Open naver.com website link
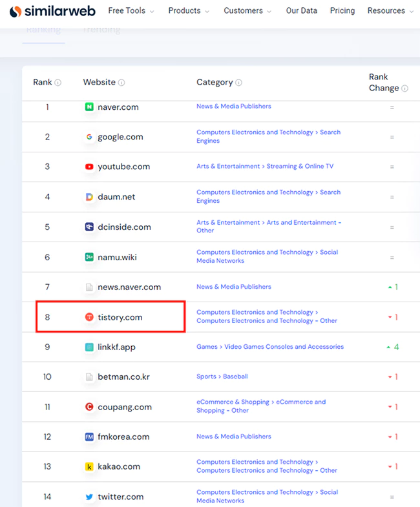The width and height of the screenshot is (420, 507). (x=118, y=107)
